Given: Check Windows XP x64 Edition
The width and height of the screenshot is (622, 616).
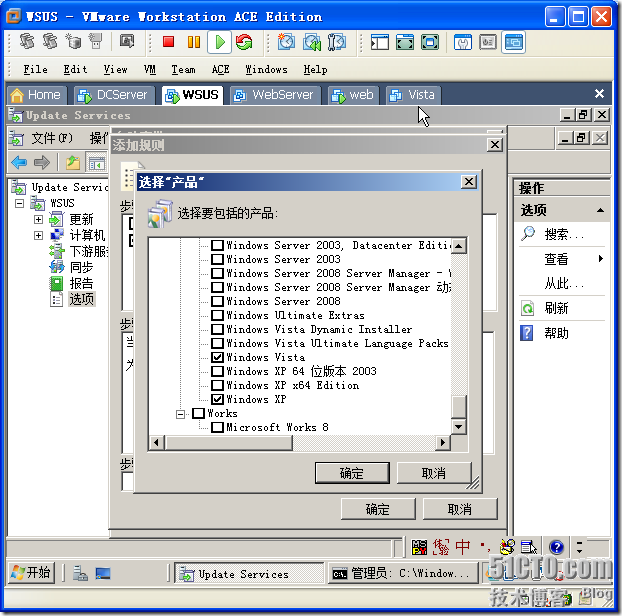Looking at the screenshot, I should [x=217, y=385].
